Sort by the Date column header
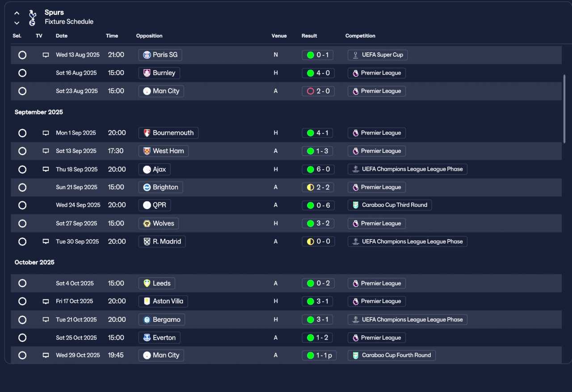Screen dimensions: 572x392 62,36
